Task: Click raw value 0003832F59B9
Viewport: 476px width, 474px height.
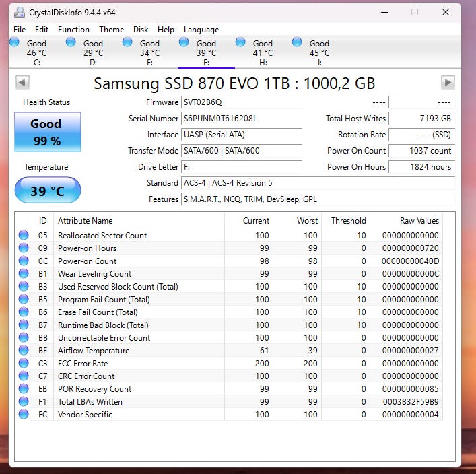Action: point(411,402)
